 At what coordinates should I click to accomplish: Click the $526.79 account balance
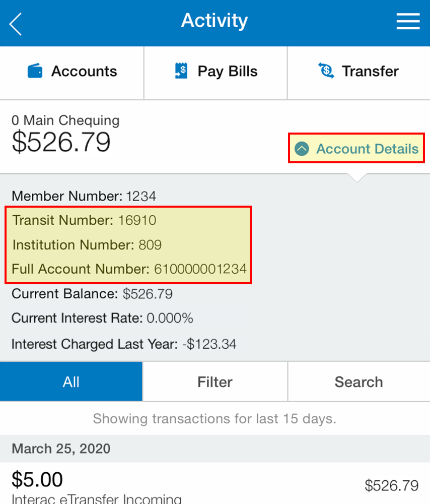tap(60, 143)
